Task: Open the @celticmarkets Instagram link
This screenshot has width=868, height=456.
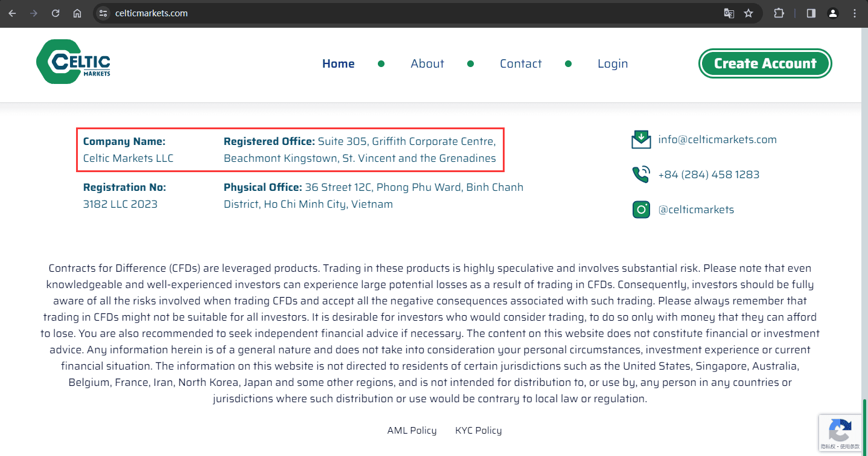Action: coord(696,210)
